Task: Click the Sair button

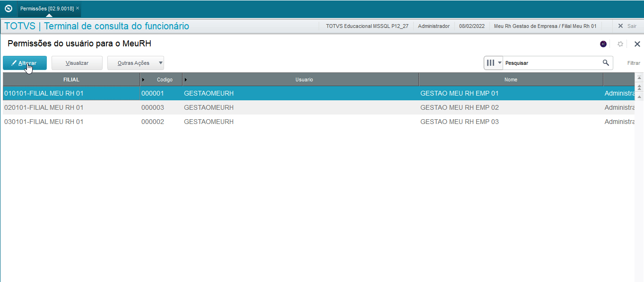Action: [x=627, y=26]
